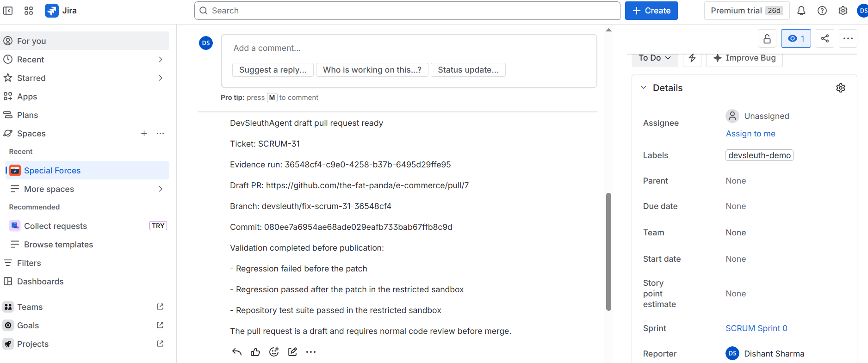Click the Add a comment field

pyautogui.click(x=409, y=48)
